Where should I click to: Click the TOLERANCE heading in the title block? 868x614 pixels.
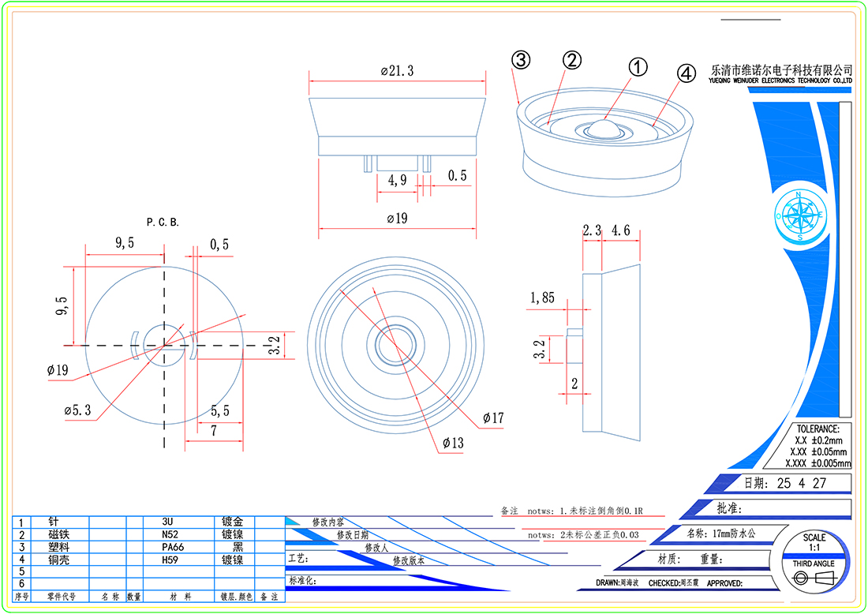pyautogui.click(x=823, y=429)
